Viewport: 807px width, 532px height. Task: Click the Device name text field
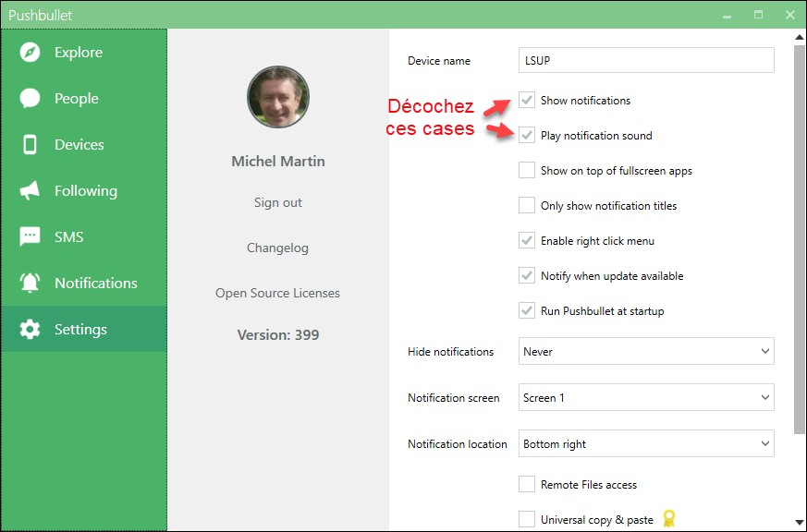pos(646,60)
